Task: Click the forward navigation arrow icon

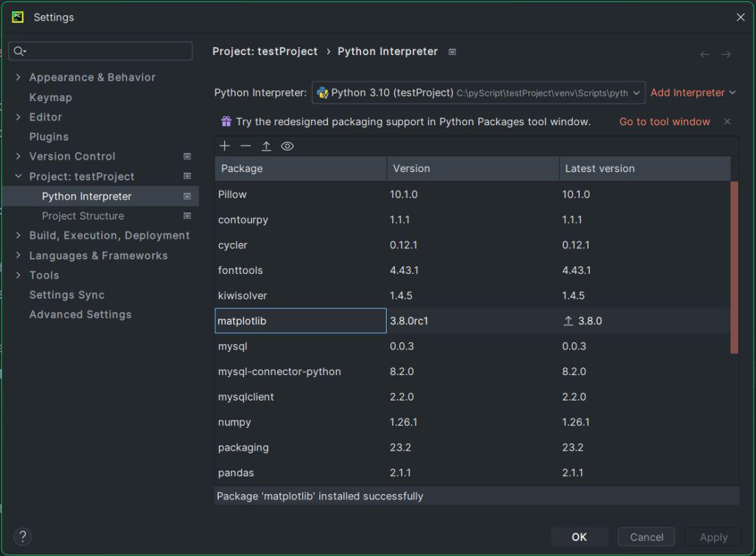Action: click(x=726, y=54)
